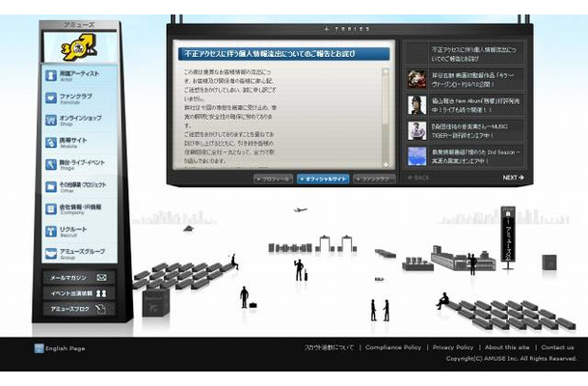Viewport: 588px width, 386px height.
Task: Open About this site footer link
Action: point(507,347)
